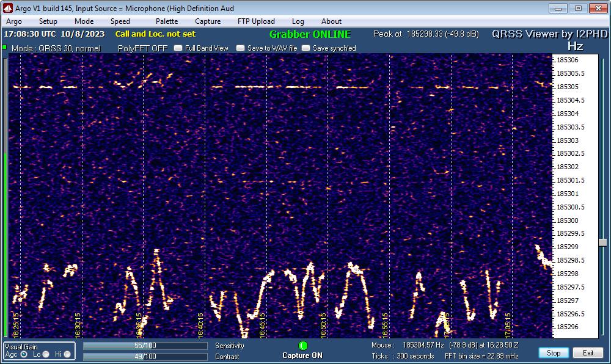611x364 pixels.
Task: Click the frequency scale slider handle at the right edge
Action: (x=603, y=242)
